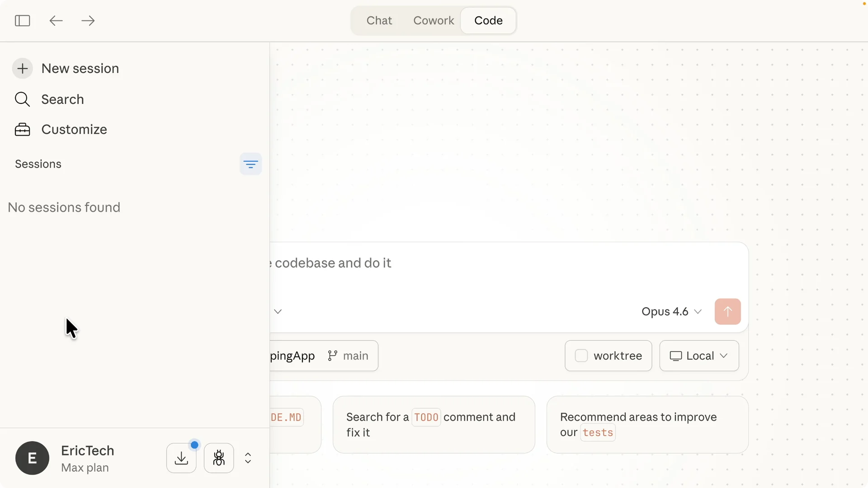Click the EricTech avatar circle
Screen dimensions: 868x488
coord(32,458)
